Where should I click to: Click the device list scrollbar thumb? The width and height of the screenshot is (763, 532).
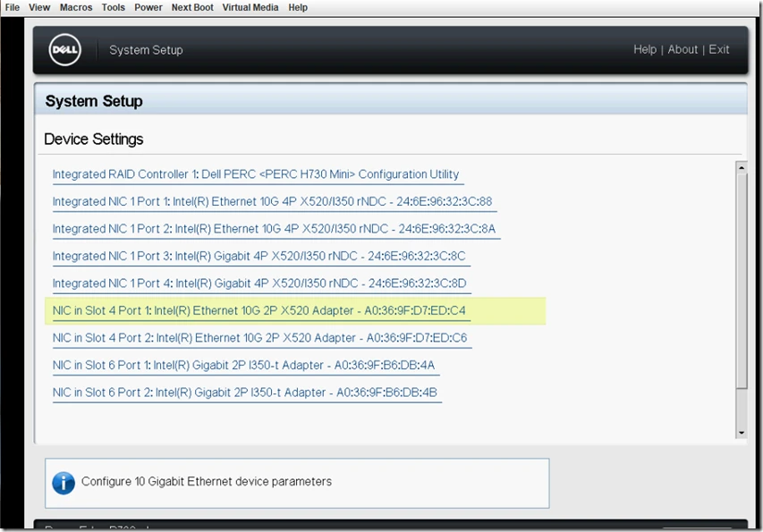[742, 282]
